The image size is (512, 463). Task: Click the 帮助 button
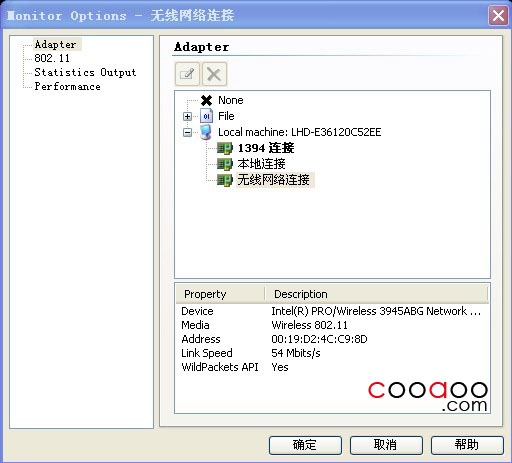point(467,445)
